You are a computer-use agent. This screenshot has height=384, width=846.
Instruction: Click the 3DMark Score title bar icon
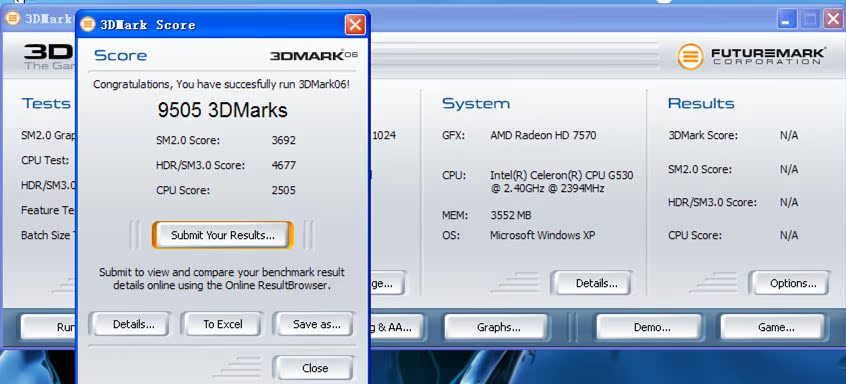pos(88,24)
